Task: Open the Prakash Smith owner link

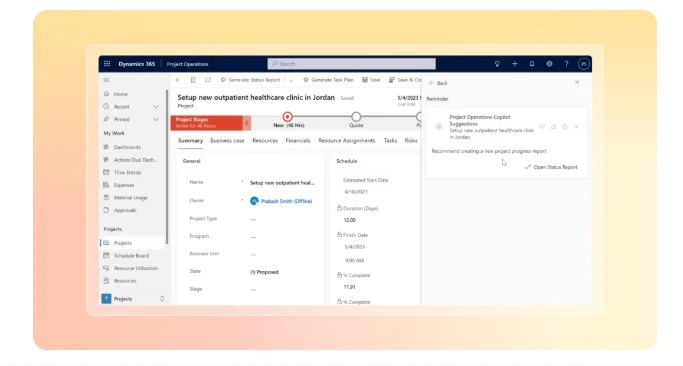Action: [x=286, y=201]
